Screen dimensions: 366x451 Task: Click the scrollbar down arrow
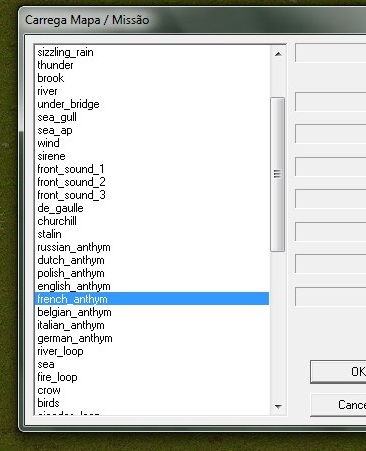click(x=278, y=406)
